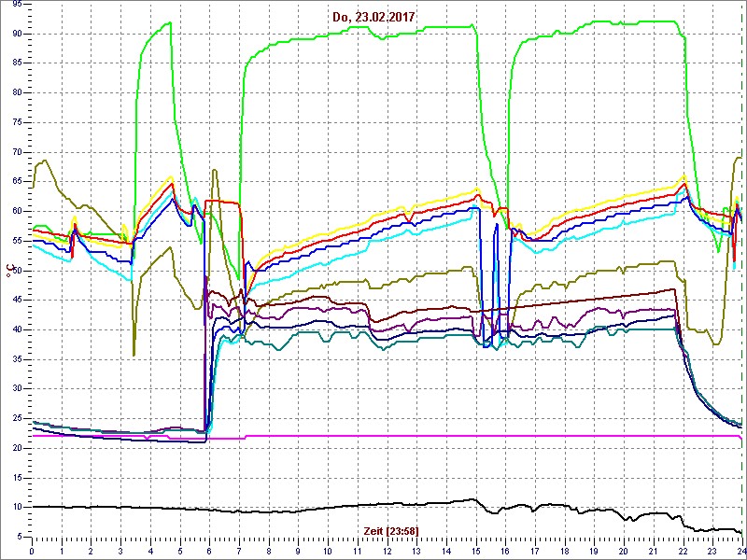Screen dimensions: 747x560
Task: Click hour 11 on the time axis
Action: click(358, 552)
